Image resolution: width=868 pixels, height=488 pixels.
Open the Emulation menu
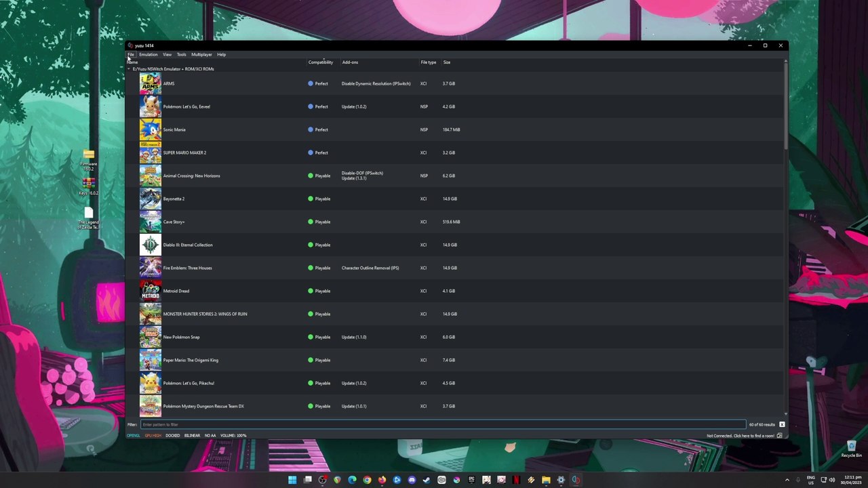coord(149,54)
